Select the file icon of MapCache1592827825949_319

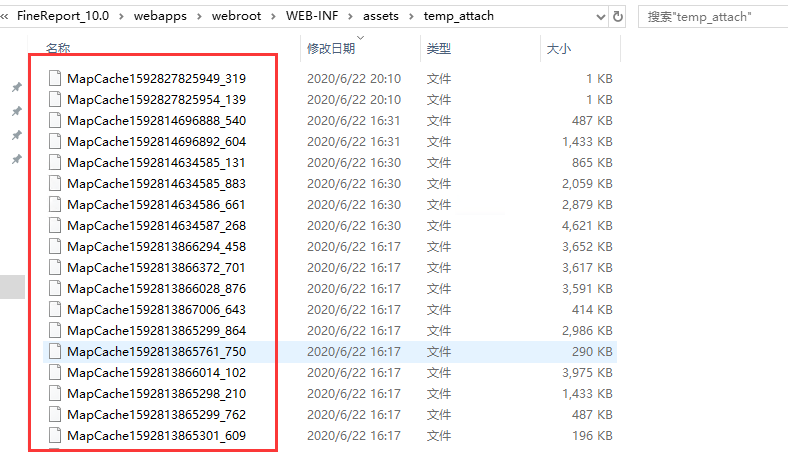tap(55, 78)
